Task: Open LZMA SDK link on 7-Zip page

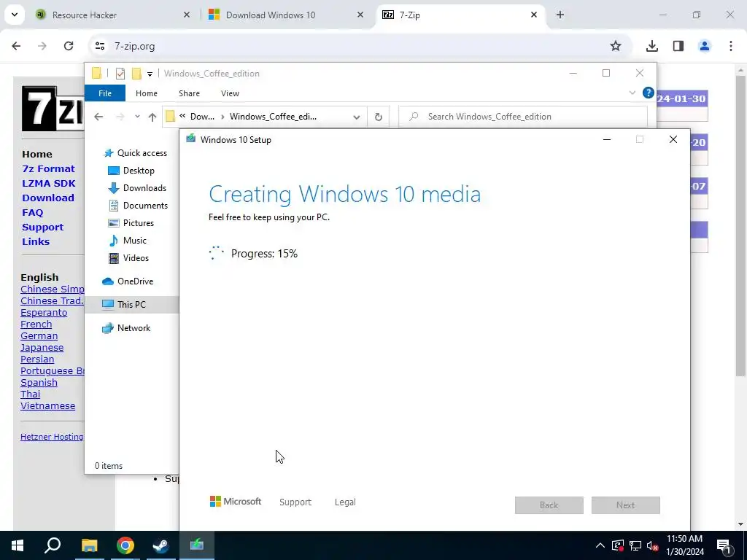Action: 49,183
